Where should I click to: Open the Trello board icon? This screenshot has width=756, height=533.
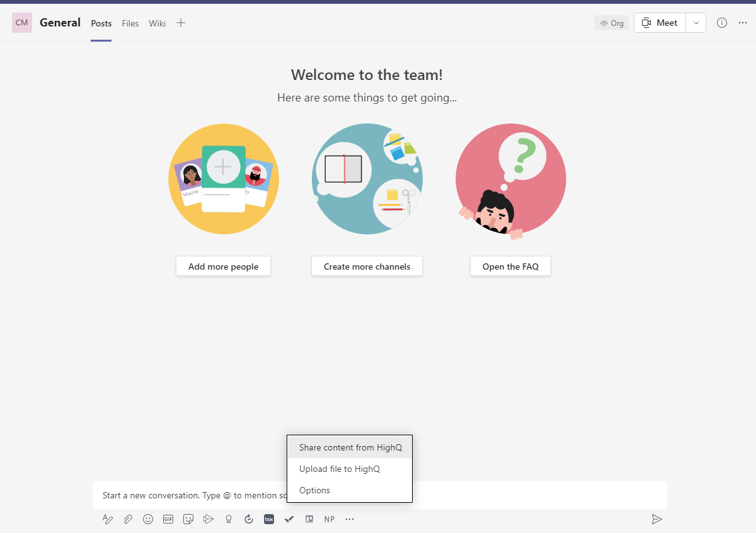tap(309, 519)
